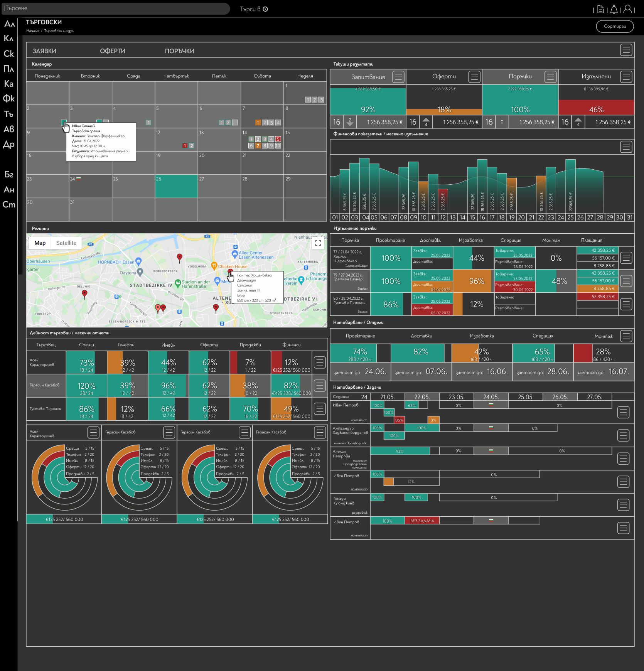Open the Търси в search scope dropdown
Image resolution: width=644 pixels, height=671 pixels.
[x=254, y=9]
